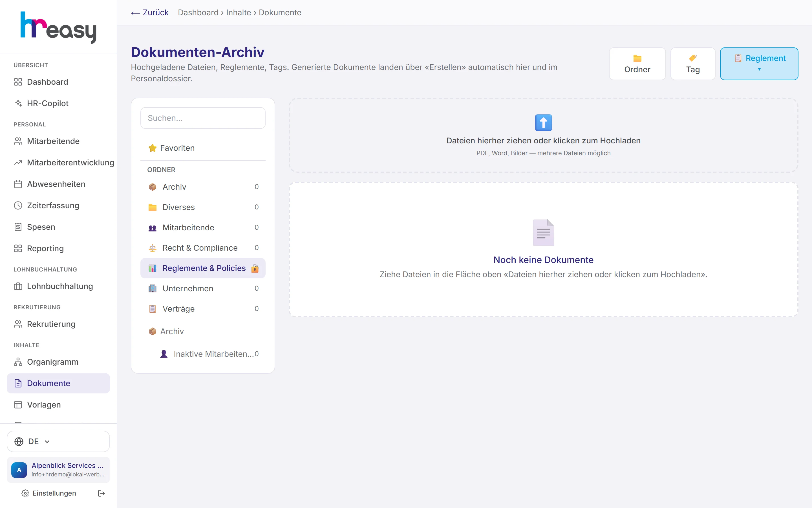Click the Einstellungen gear icon
The width and height of the screenshot is (812, 508).
[25, 493]
